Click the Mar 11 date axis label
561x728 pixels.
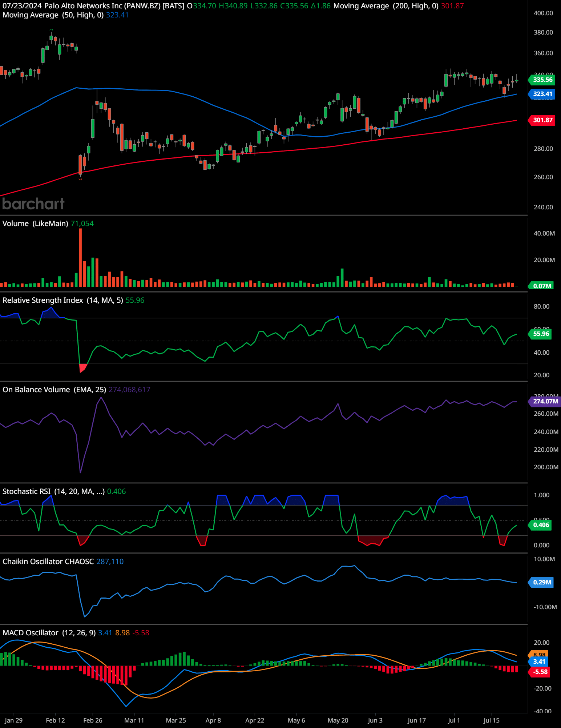[134, 720]
